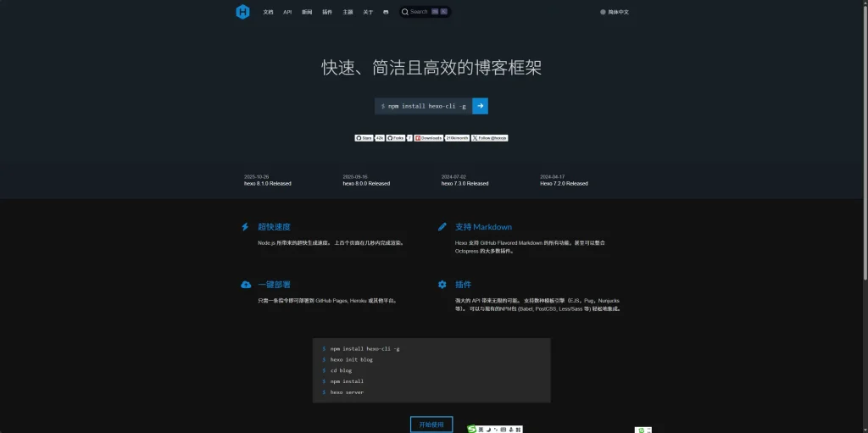Open the 插件 plugins nav item

point(327,12)
